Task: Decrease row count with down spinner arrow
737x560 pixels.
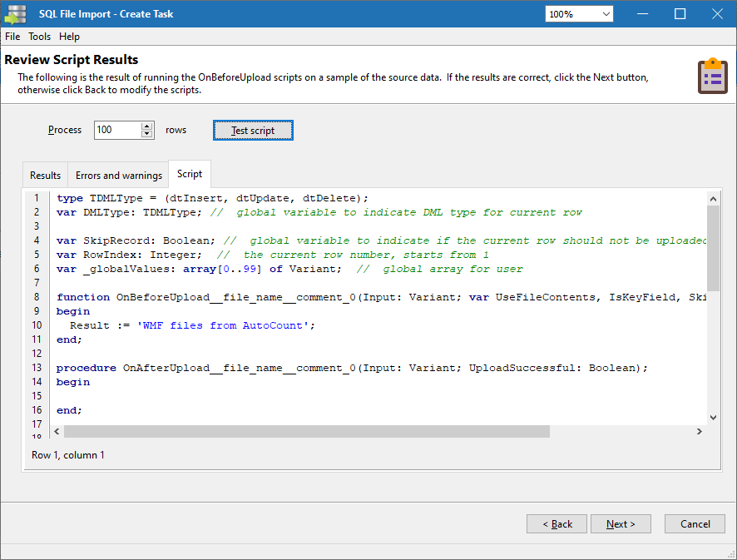Action: pyautogui.click(x=147, y=134)
